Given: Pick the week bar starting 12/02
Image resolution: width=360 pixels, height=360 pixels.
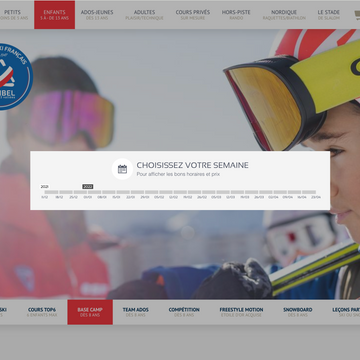Looking at the screenshot, I should pyautogui.click(x=180, y=192).
